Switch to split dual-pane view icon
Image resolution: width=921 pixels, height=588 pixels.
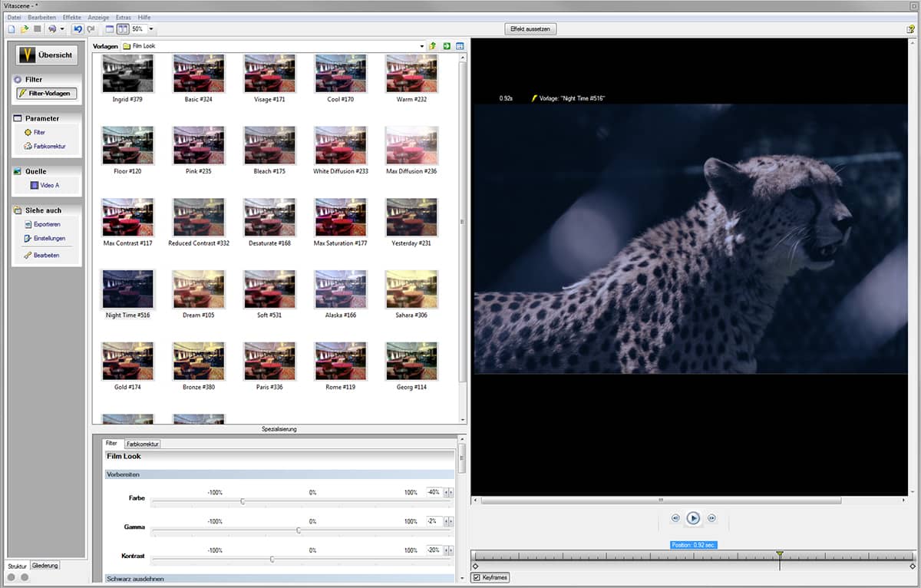coord(122,29)
